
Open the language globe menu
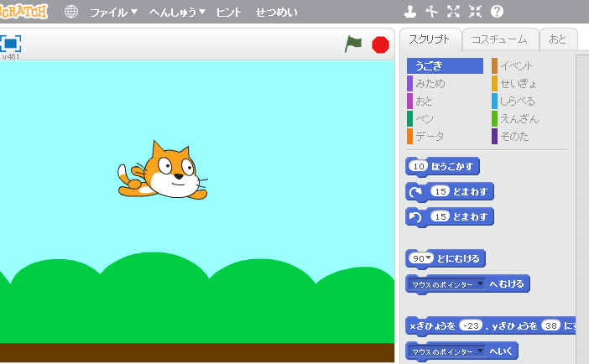[x=71, y=12]
